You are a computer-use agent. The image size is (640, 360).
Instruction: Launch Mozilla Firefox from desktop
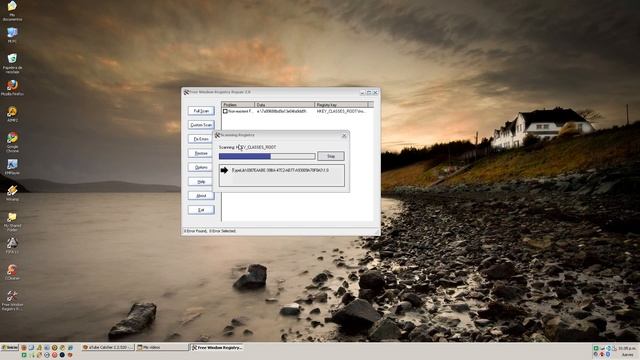tap(12, 88)
